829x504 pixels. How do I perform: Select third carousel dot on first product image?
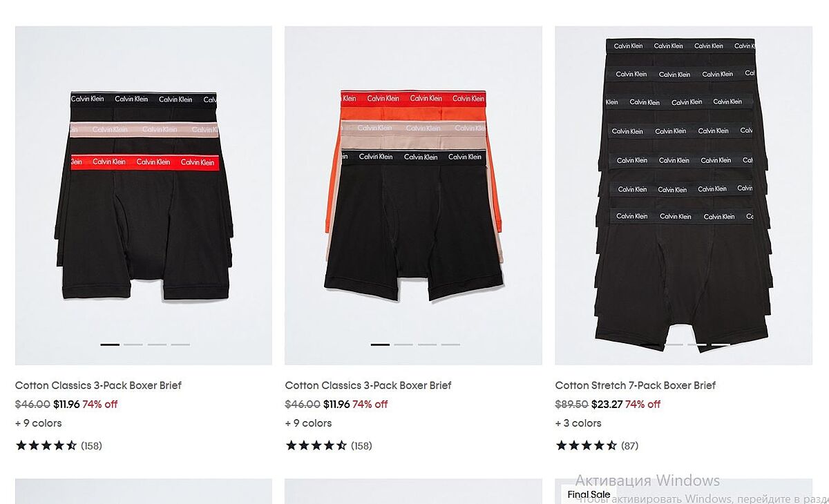tap(157, 345)
